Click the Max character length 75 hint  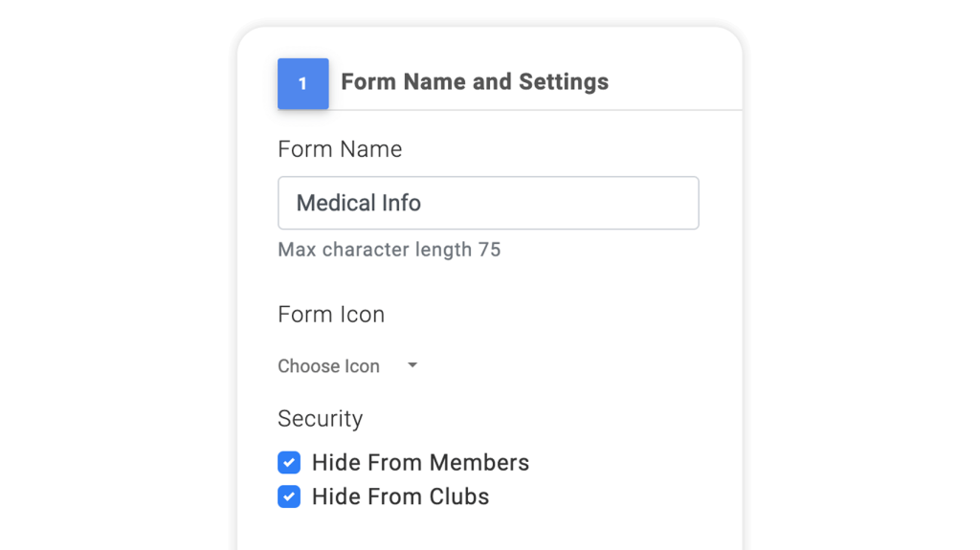click(390, 250)
